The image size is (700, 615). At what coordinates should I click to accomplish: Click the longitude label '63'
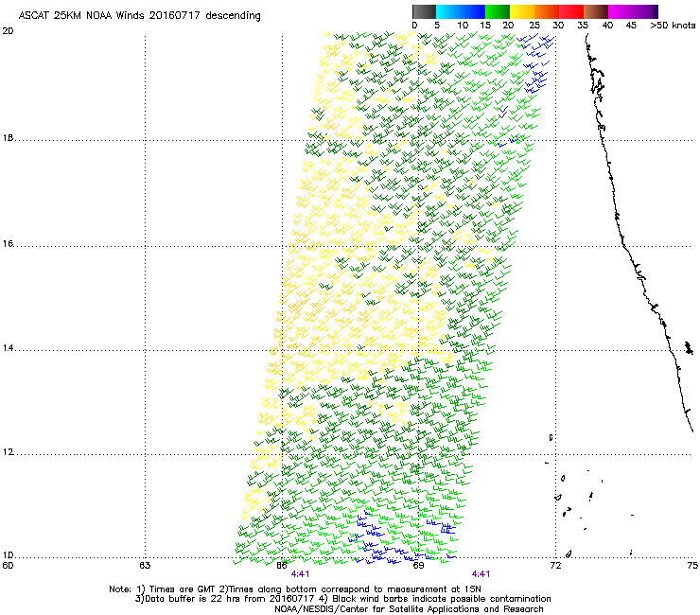[x=145, y=566]
